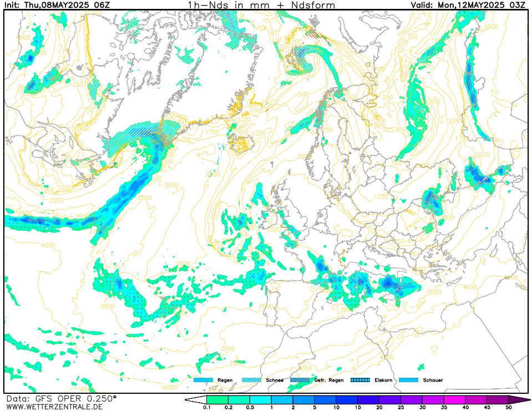The image size is (532, 411).
Task: Click the dark purple above-50 arrow tip
Action: 519,400
